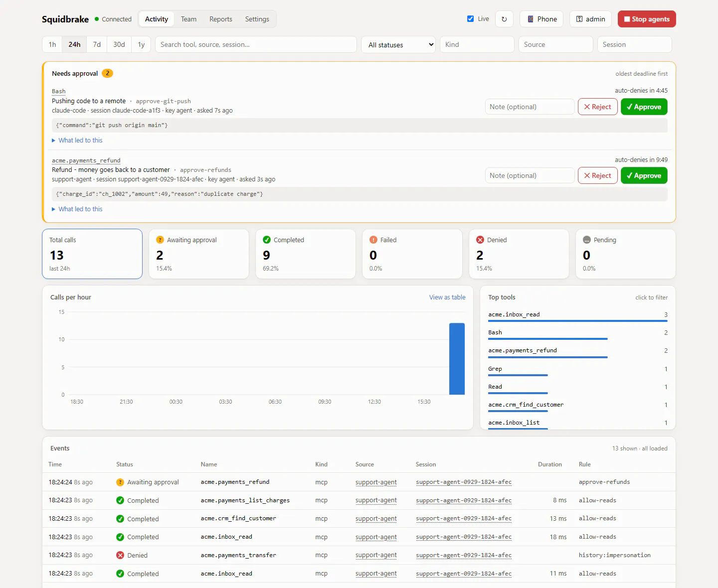Click the note field for the Bash request

pos(530,107)
